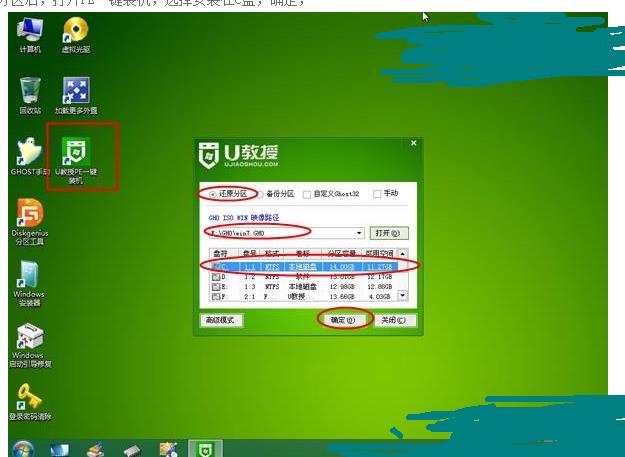Viewport: 625px width, 457px height.
Task: Launch U教授PE一键装机 desktop icon
Action: 76,160
